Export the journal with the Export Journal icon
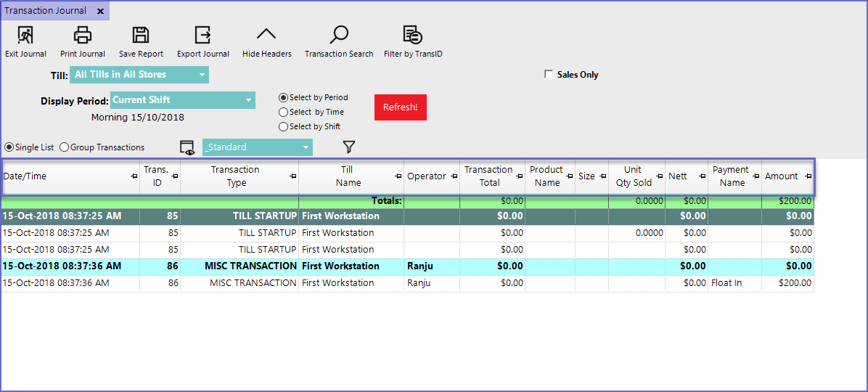This screenshot has width=868, height=392. click(x=203, y=35)
